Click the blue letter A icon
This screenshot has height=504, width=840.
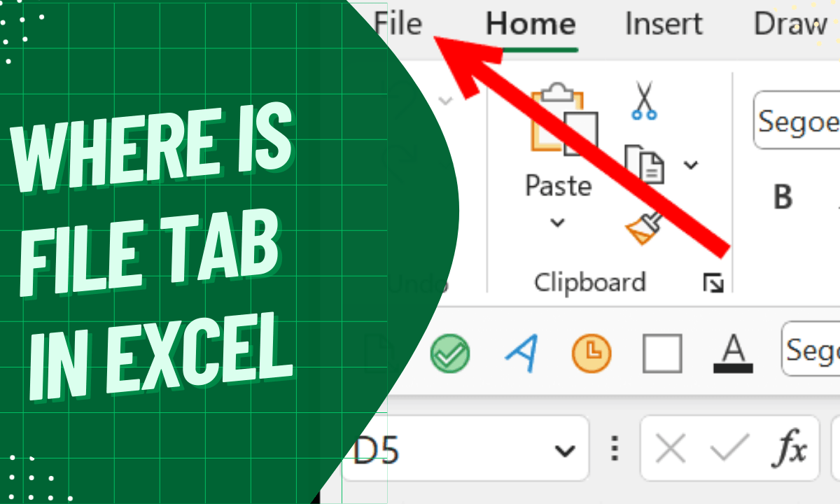point(521,353)
